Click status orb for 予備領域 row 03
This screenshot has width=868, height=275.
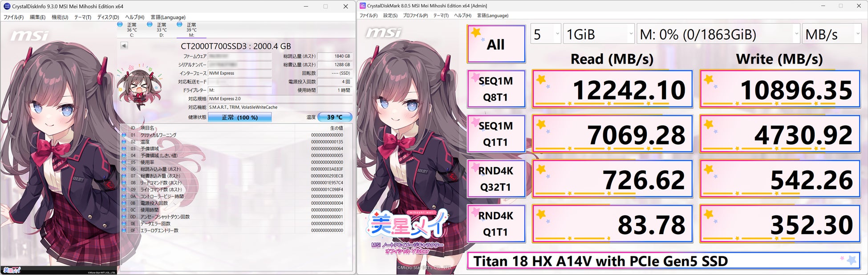[124, 149]
